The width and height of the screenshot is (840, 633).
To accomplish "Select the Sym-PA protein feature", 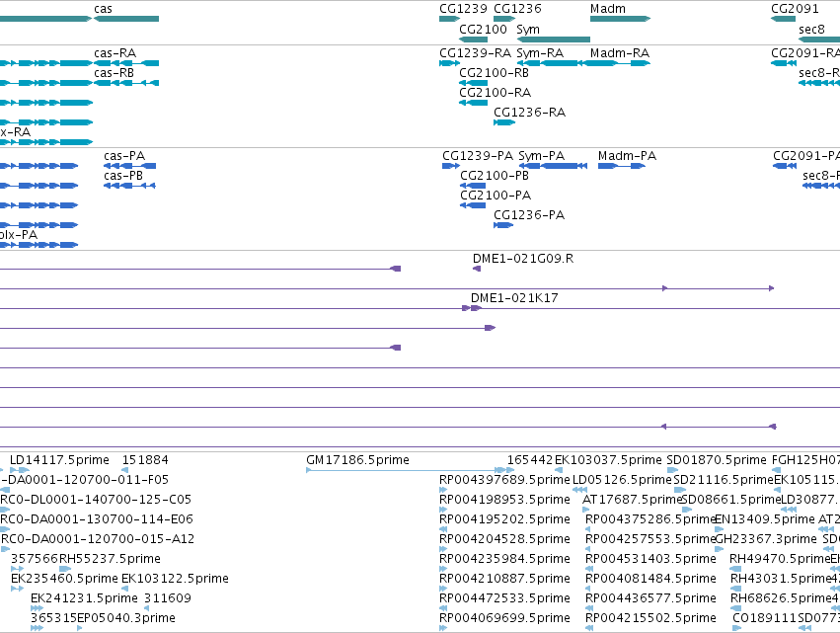I will point(553,166).
